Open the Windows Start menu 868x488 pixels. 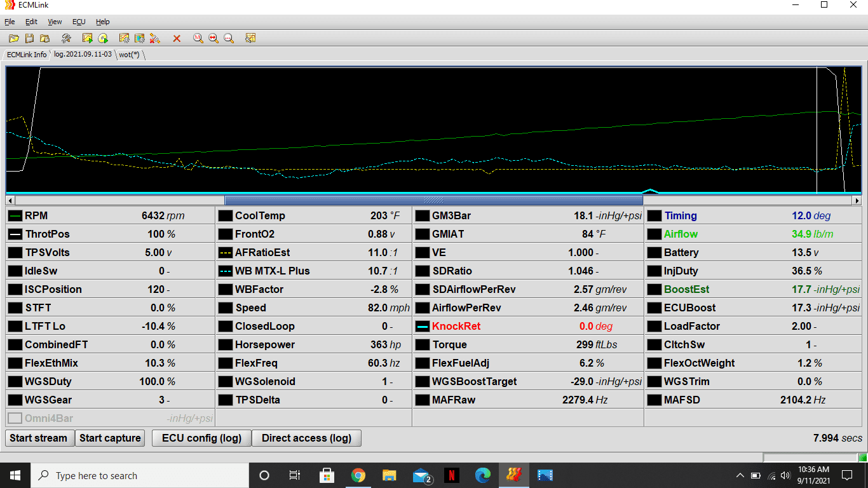(15, 475)
